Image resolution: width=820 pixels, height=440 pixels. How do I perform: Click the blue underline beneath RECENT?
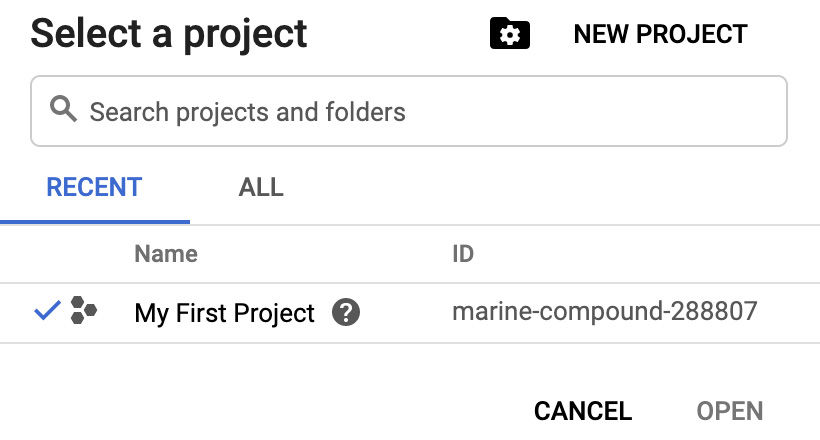coord(95,221)
